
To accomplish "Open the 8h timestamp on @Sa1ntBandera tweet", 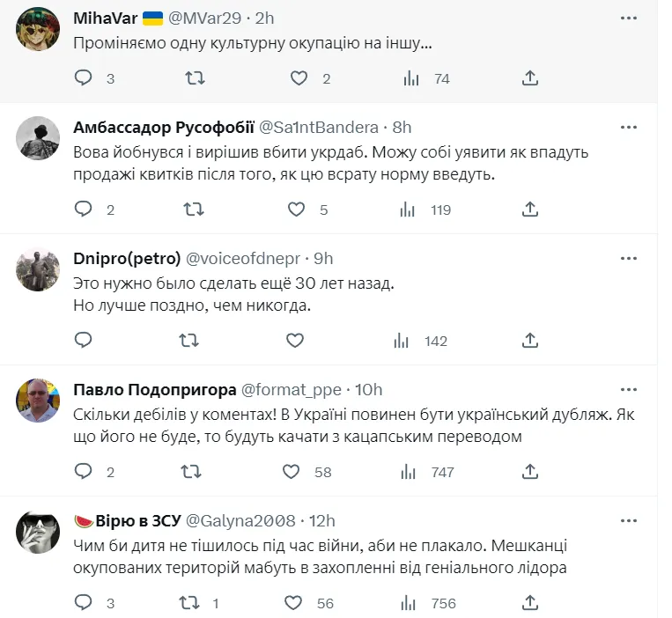I will click(x=402, y=127).
